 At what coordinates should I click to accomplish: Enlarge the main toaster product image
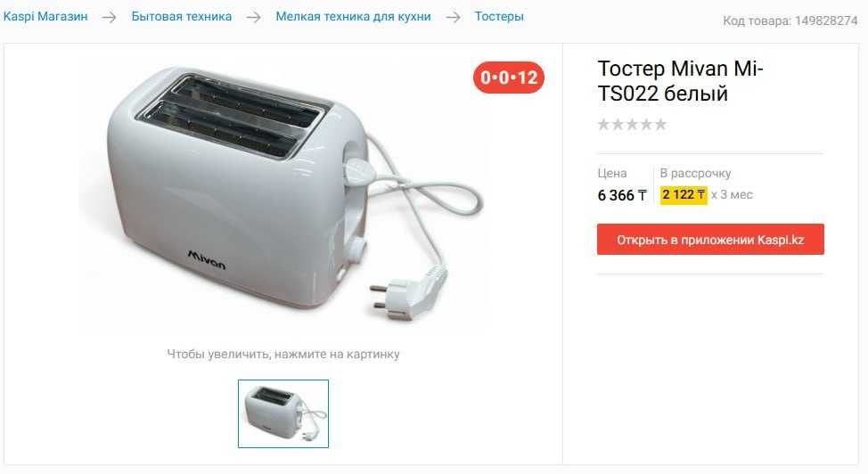coord(283,194)
